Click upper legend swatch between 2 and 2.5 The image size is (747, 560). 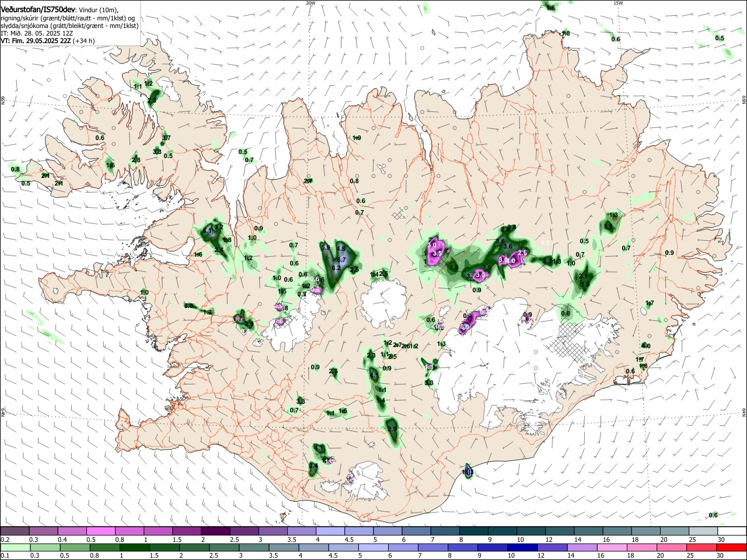coord(215,531)
